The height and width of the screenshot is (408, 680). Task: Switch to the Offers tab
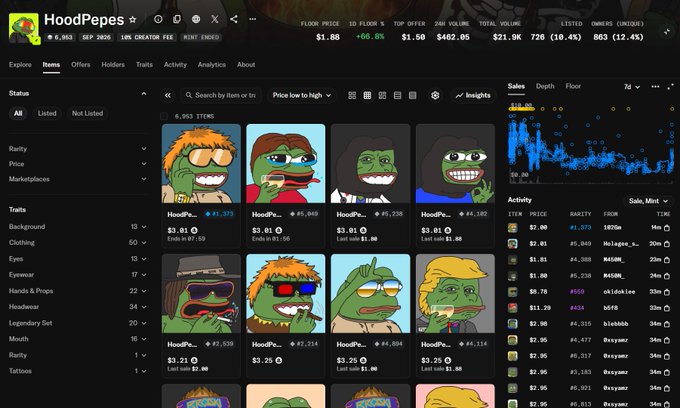[81, 65]
